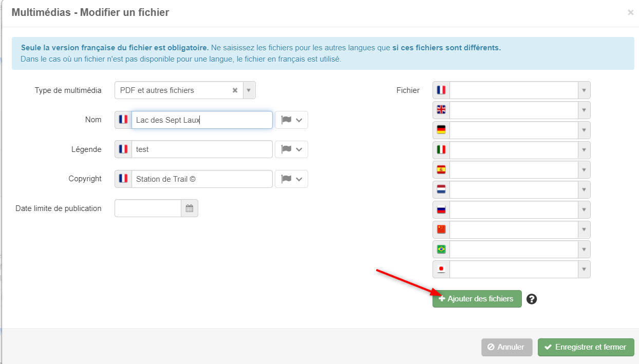639x364 pixels.
Task: Clear the PDF et autres fichiers selection
Action: click(235, 90)
